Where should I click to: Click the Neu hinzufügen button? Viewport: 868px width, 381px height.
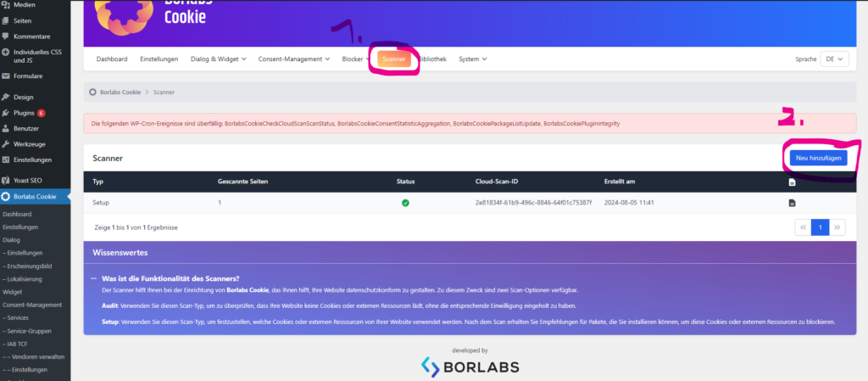click(816, 158)
